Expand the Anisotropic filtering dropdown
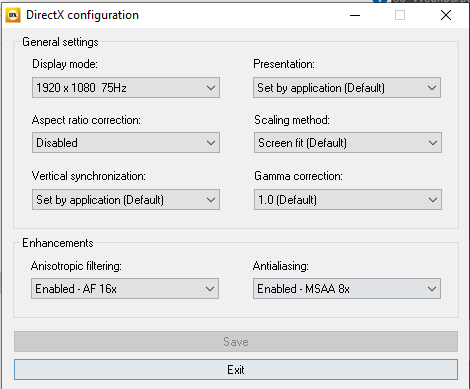 125,289
